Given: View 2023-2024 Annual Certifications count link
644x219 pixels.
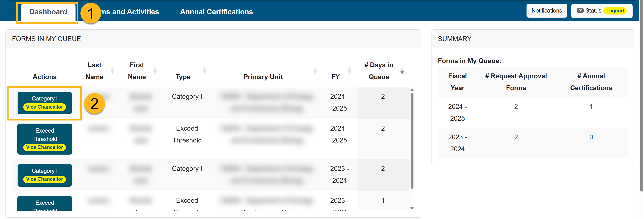Looking at the screenshot, I should pyautogui.click(x=591, y=137).
